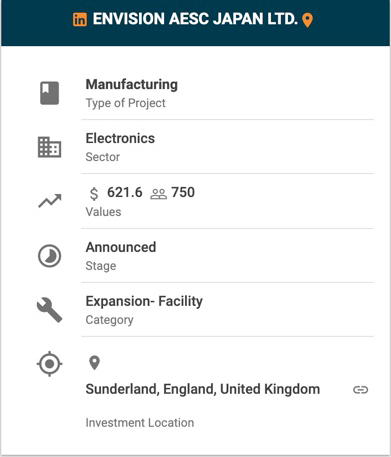The height and width of the screenshot is (457, 391).
Task: Click Sunderland, England, United Kingdom location
Action: coord(203,389)
